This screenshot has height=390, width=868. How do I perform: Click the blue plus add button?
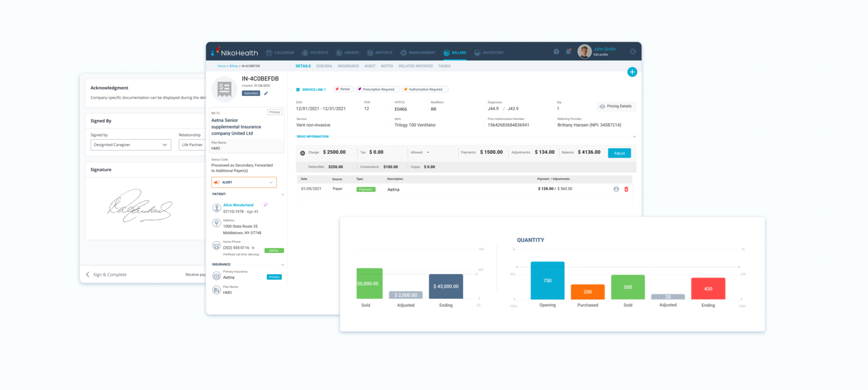click(632, 72)
